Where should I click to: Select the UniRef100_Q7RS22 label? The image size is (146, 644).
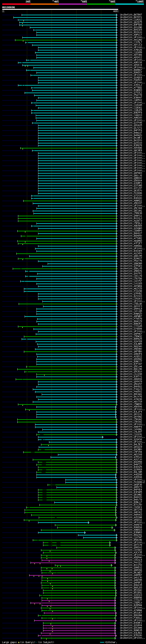[131, 457]
